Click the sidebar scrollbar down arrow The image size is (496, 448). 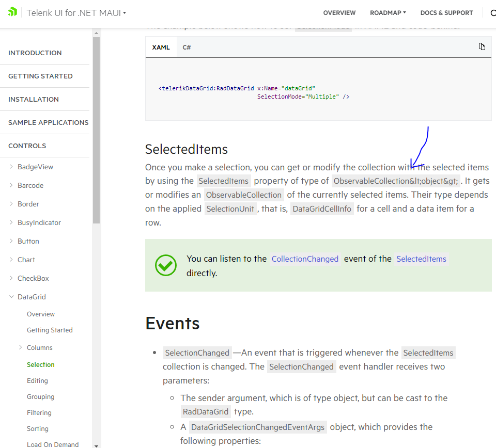(96, 444)
